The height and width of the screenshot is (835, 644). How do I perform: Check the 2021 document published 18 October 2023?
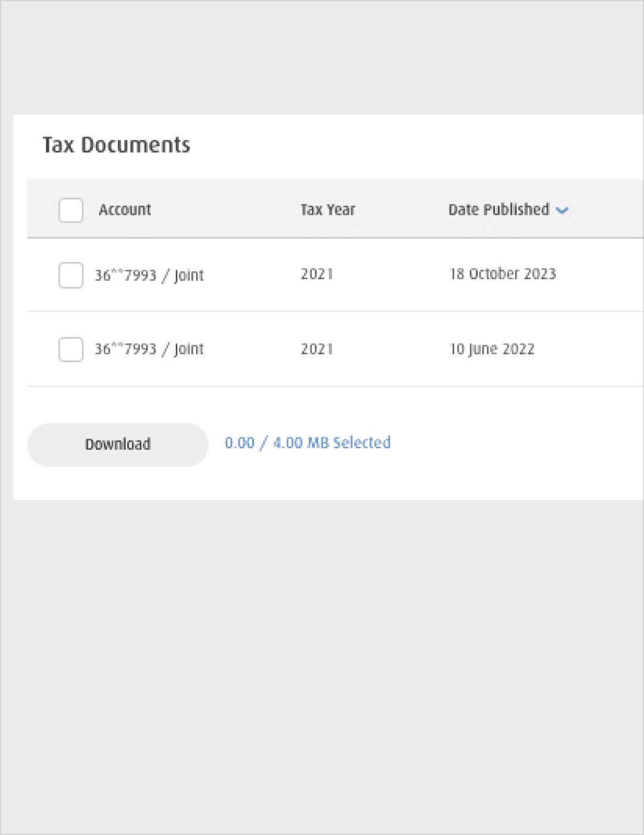tap(70, 275)
